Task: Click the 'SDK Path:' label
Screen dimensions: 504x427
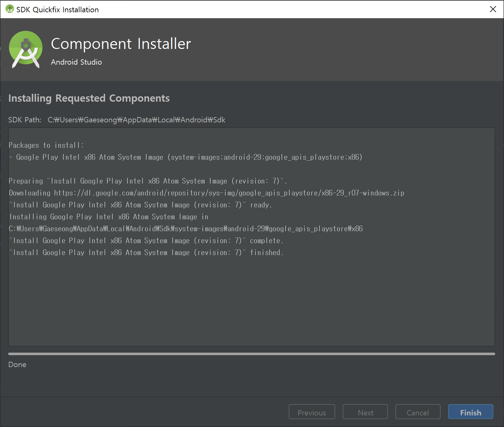Action: pos(25,120)
